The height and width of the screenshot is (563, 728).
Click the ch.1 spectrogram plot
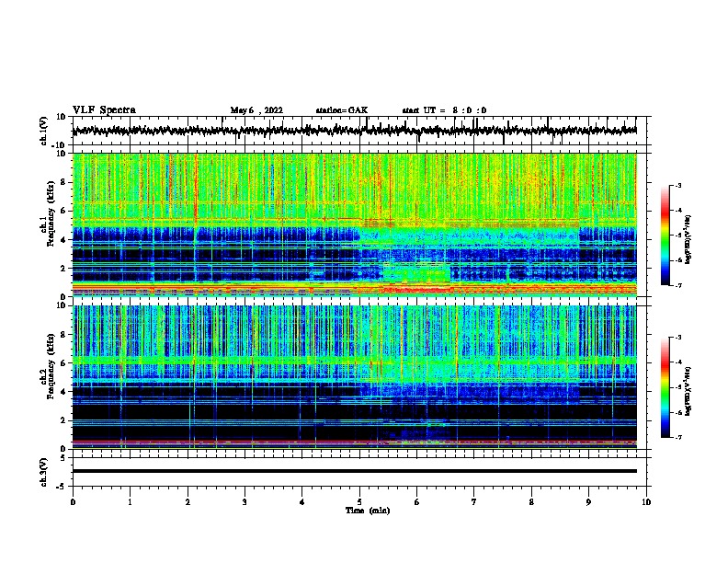click(355, 224)
